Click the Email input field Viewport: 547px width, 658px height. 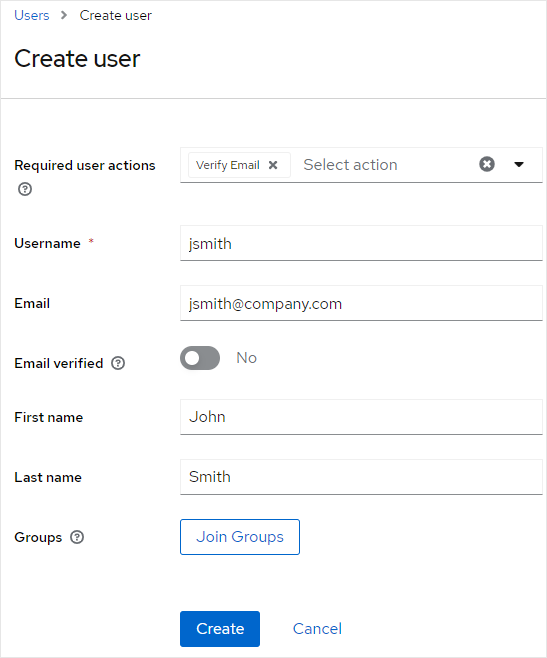point(361,303)
